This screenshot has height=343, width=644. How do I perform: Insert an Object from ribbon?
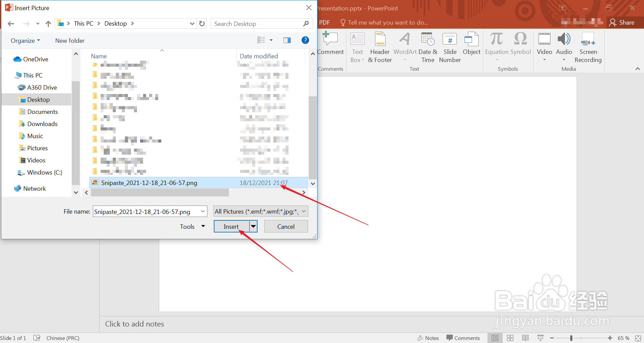[471, 44]
